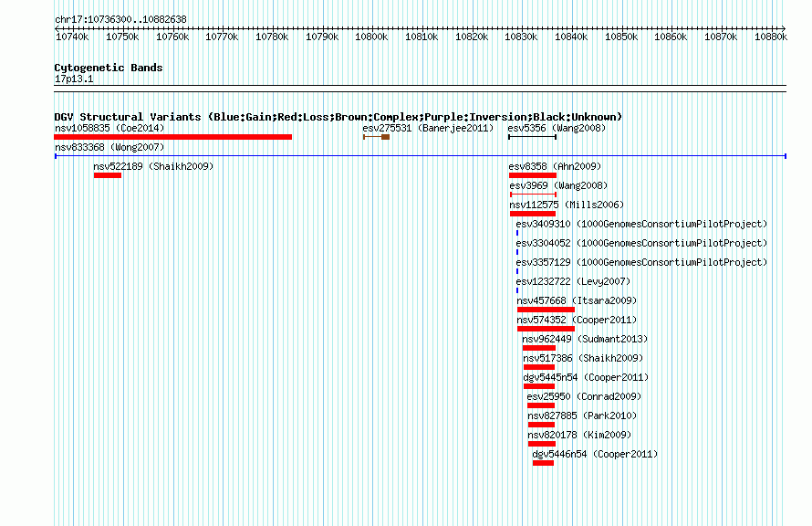This screenshot has width=812, height=526.
Task: Open nsv820178 (Kim2009) variant label
Action: 579,435
